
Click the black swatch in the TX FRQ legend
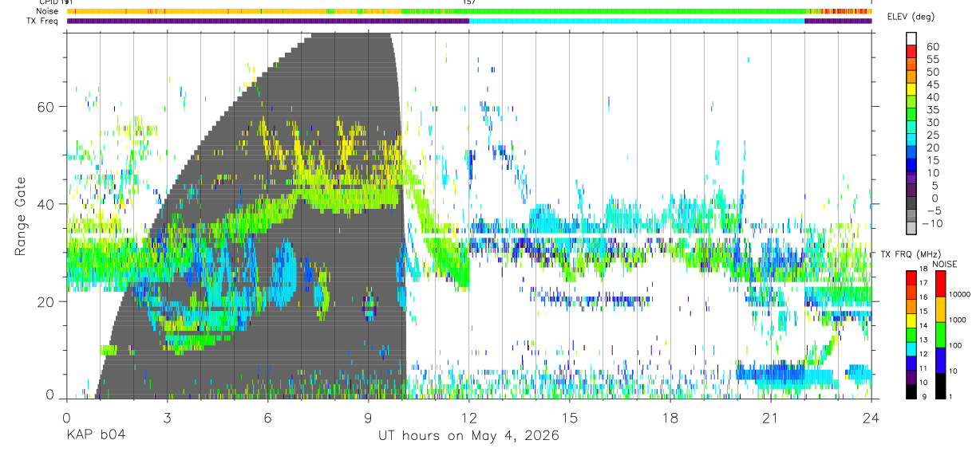click(911, 391)
